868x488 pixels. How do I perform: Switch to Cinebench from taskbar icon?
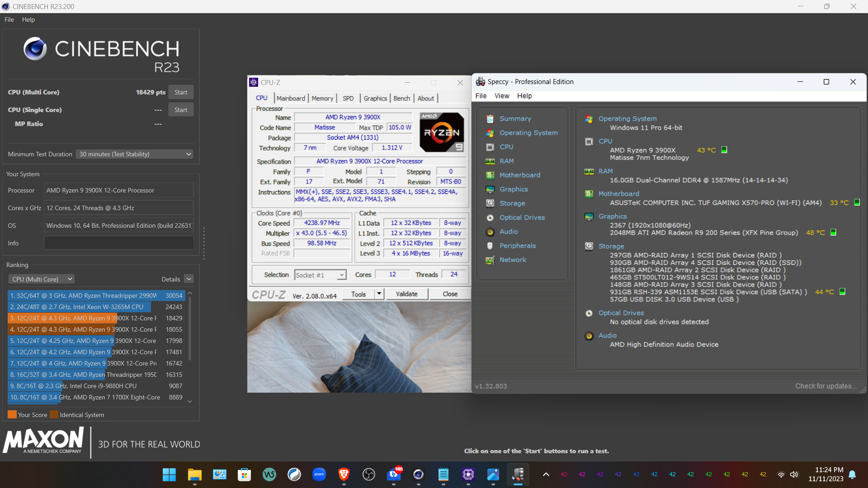coord(419,474)
